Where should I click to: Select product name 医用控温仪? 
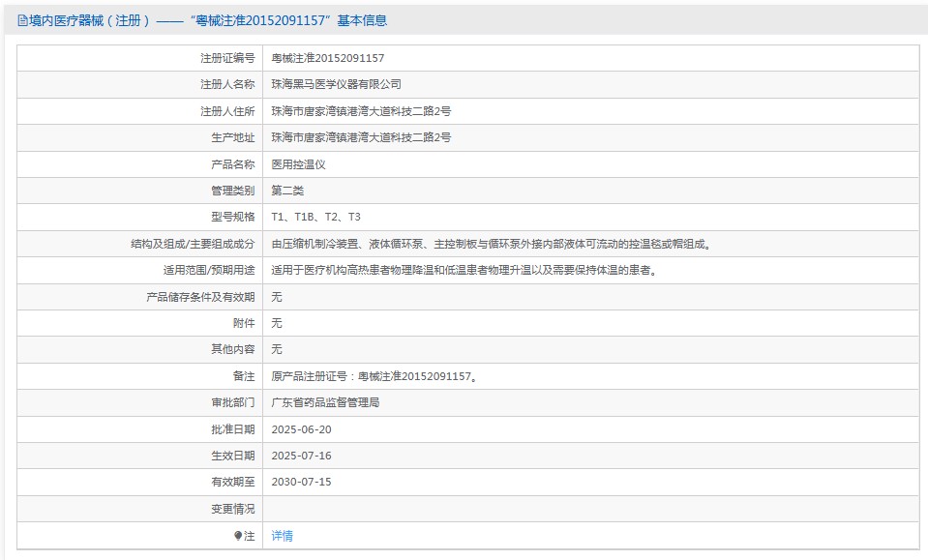(x=298, y=164)
